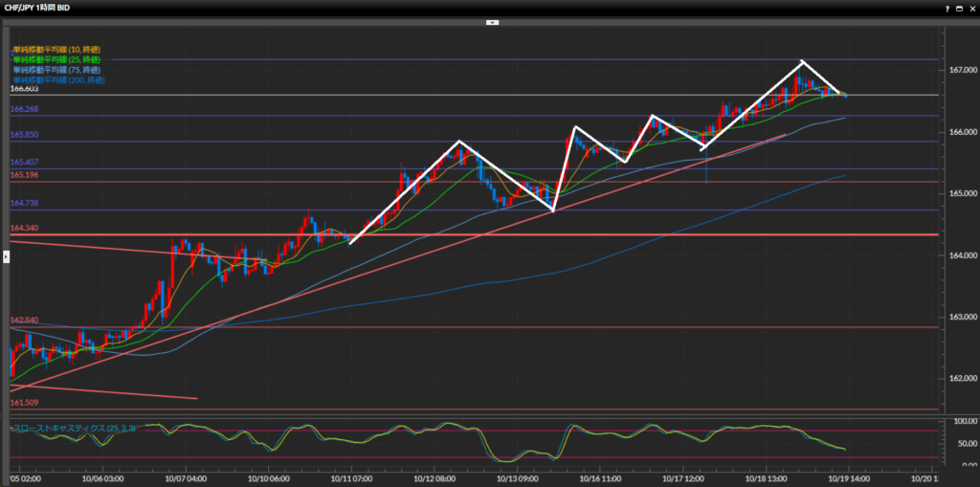Viewport: 980px width, 487px height.
Task: Click the 165.196 red level label
Action: pos(25,175)
